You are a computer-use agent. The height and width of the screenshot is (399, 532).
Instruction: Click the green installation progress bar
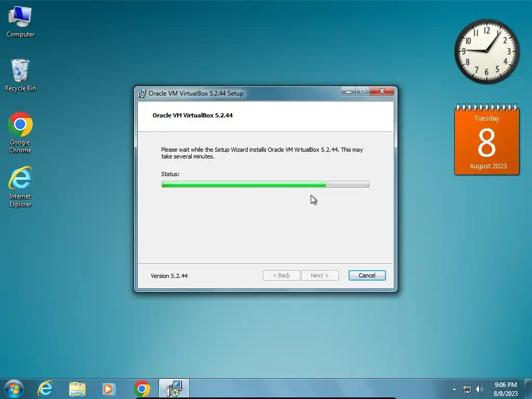click(265, 184)
